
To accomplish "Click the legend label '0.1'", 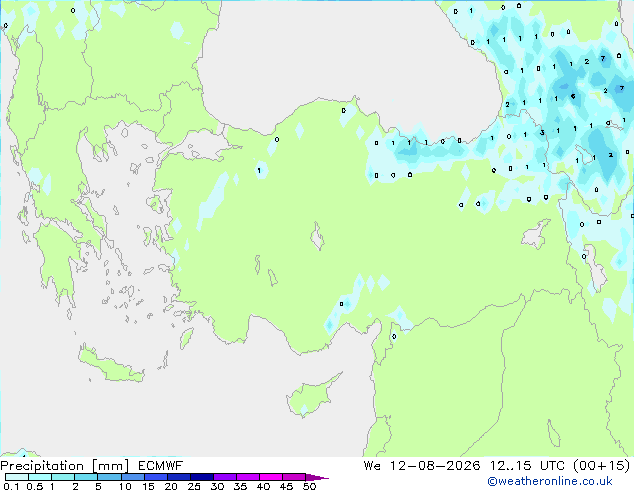I will click(11, 486).
